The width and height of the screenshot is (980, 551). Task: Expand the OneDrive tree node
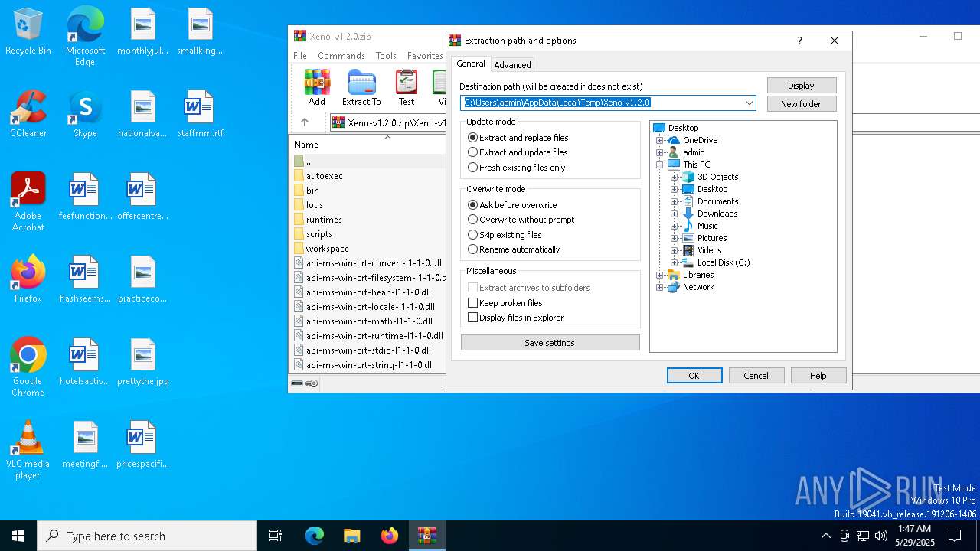(x=659, y=141)
